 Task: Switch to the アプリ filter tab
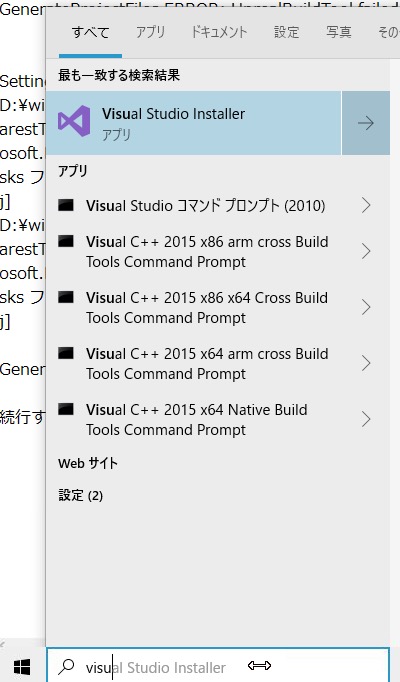150,32
